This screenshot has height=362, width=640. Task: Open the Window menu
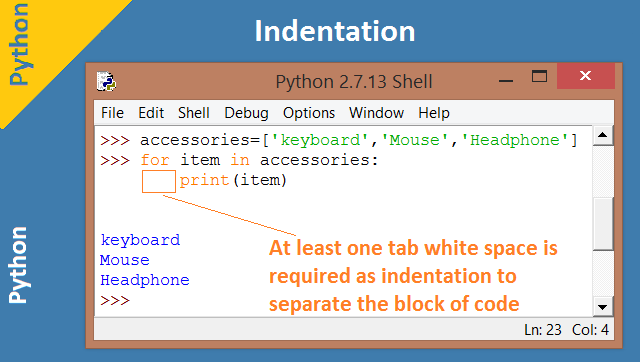coord(376,113)
